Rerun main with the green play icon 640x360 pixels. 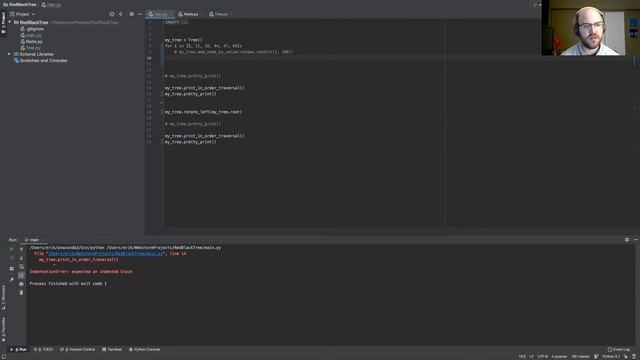pos(11,249)
